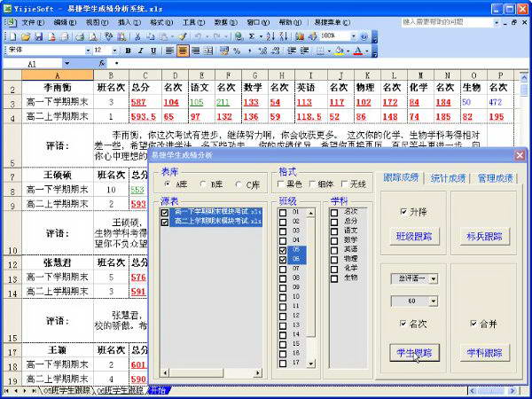This screenshot has height=399, width=532.
Task: Expand the dropdown showing value 60
Action: pyautogui.click(x=433, y=301)
